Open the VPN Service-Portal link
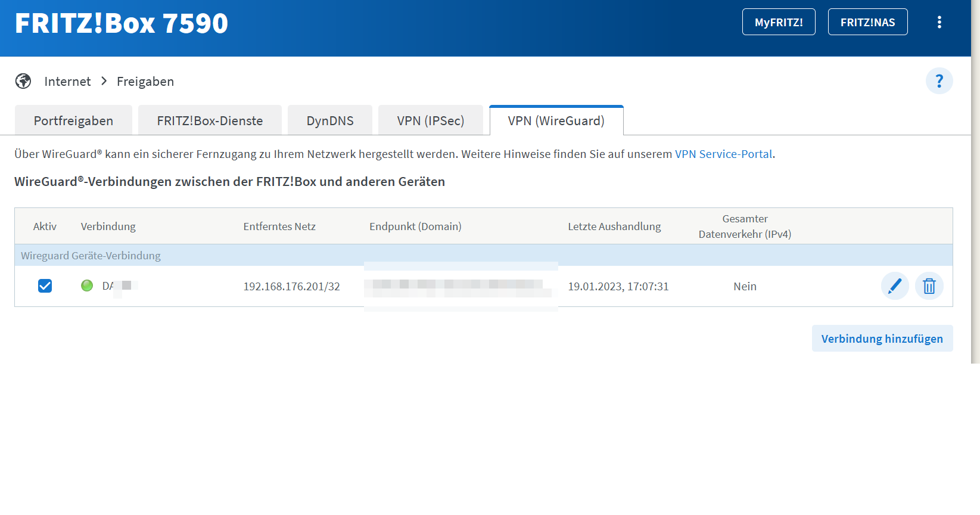The image size is (980, 515). tap(723, 154)
